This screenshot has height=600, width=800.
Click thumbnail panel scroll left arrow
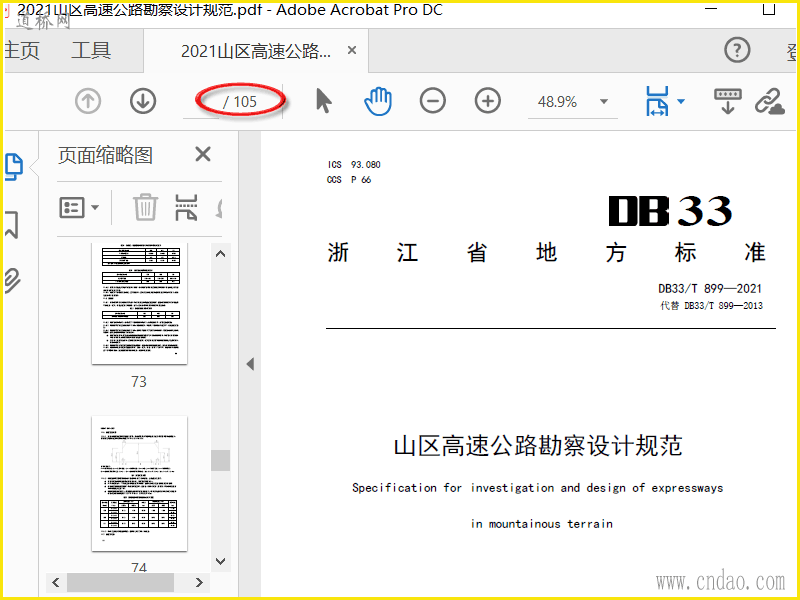56,582
